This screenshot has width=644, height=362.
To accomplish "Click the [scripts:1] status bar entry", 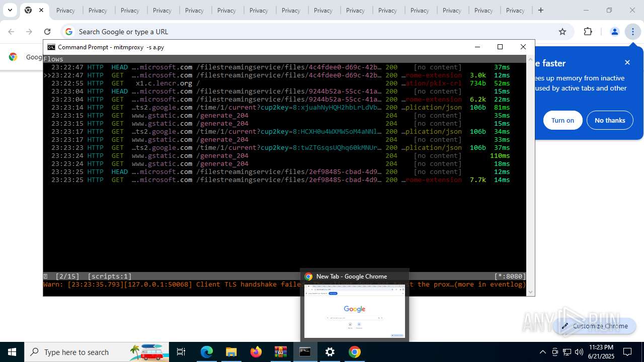I will coord(110,277).
